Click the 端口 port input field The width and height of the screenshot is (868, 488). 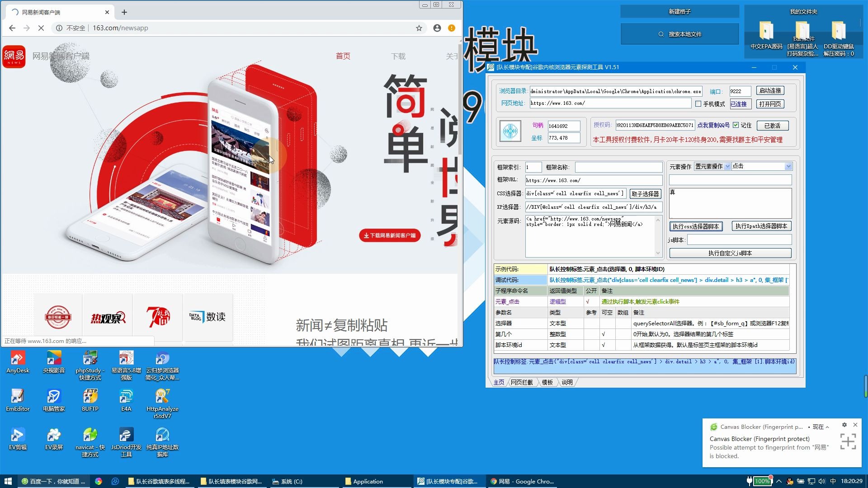(x=740, y=91)
